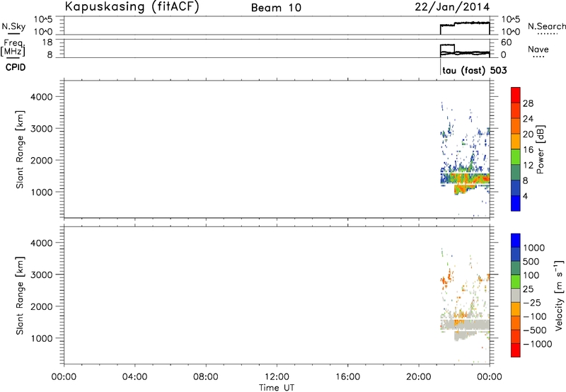Image resolution: width=566 pixels, height=392 pixels.
Task: Click the Nave axis value 60
Action: point(506,42)
